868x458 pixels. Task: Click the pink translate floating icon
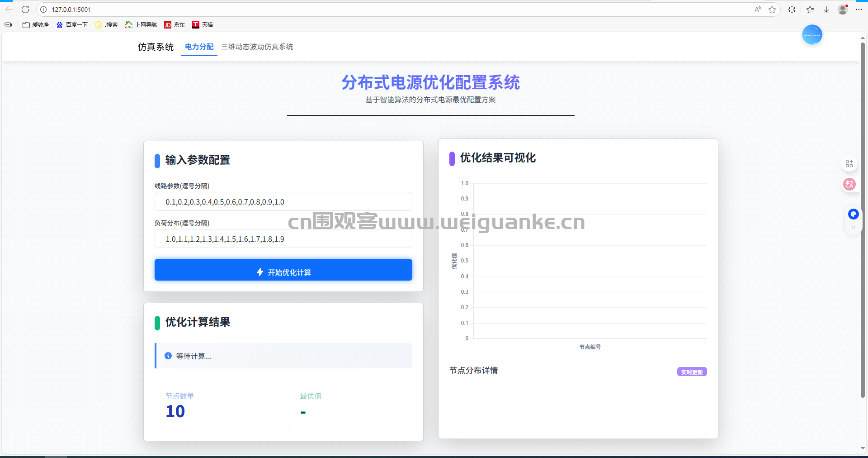[849, 184]
